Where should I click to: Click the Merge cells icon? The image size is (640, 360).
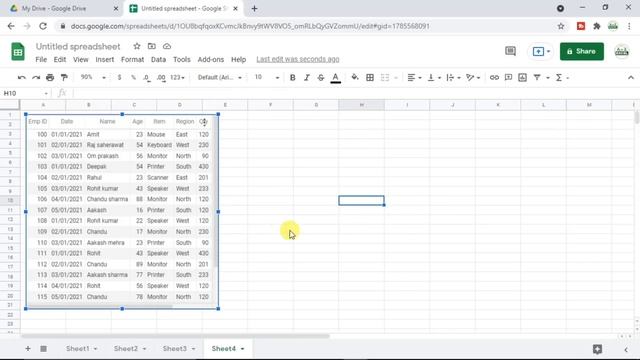tap(385, 78)
